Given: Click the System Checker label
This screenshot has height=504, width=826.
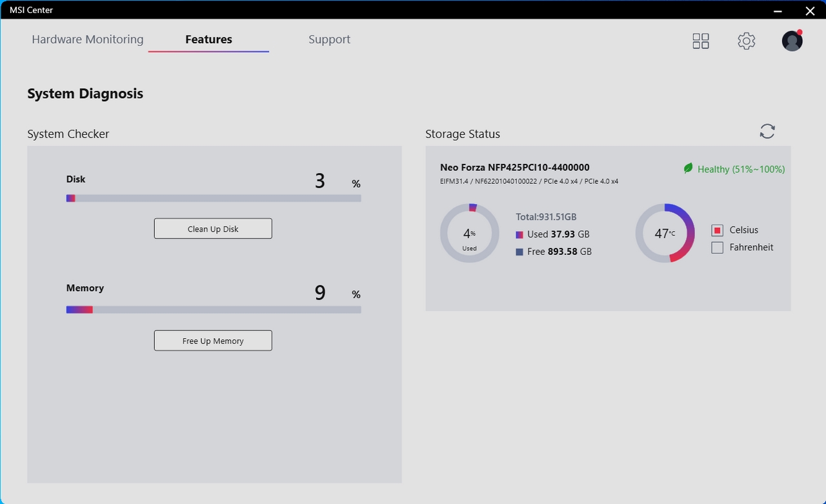Looking at the screenshot, I should pyautogui.click(x=68, y=134).
